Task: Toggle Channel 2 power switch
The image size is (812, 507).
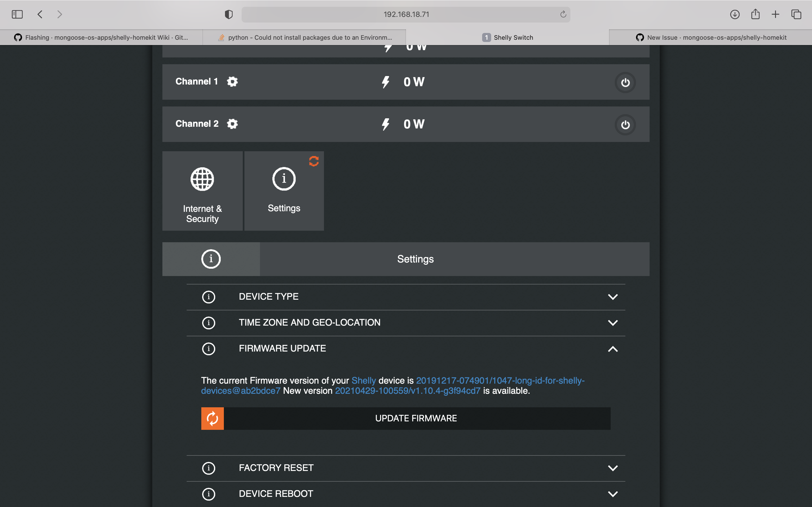Action: (x=625, y=124)
